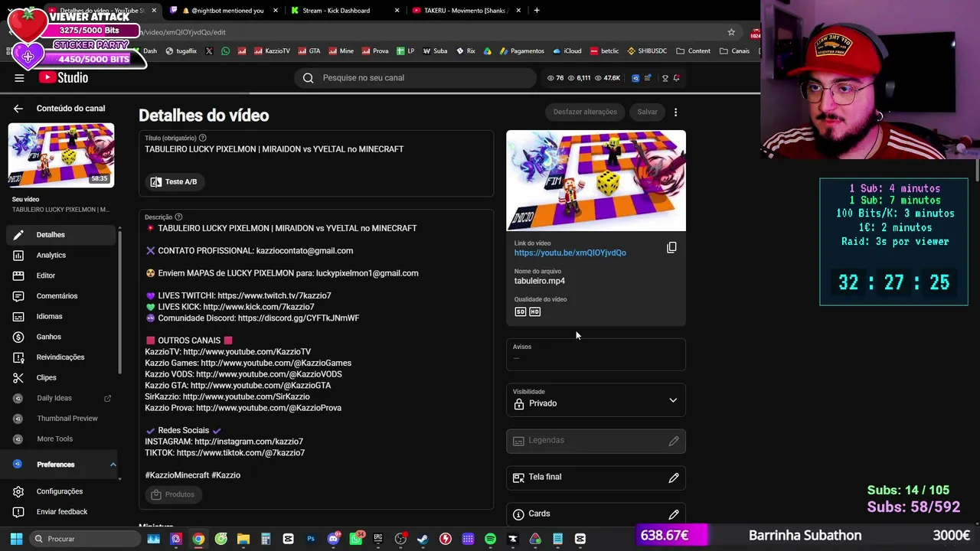The height and width of the screenshot is (551, 980).
Task: Focus the Pesquise no seu canal search field
Action: click(416, 78)
